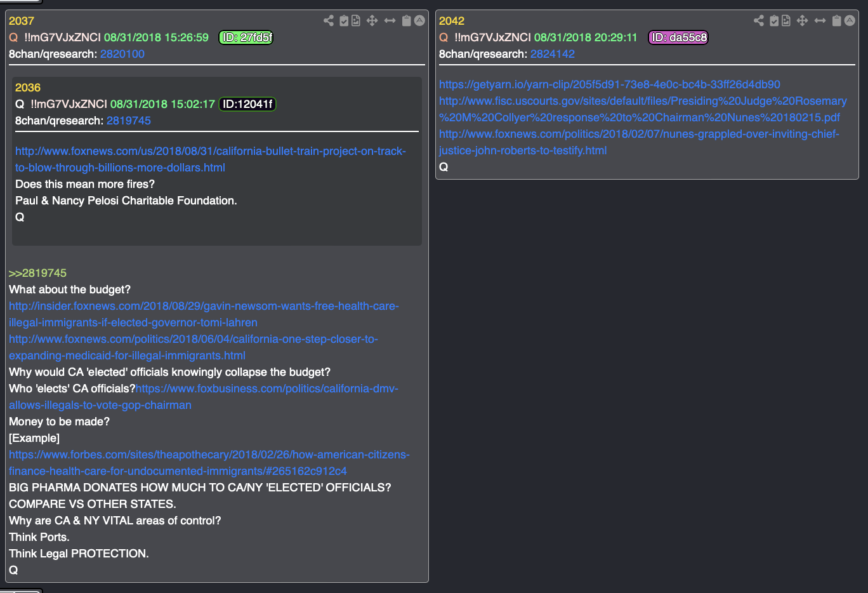This screenshot has width=868, height=593.
Task: Click the ID:12041f badge in quoted post 2036
Action: click(247, 104)
